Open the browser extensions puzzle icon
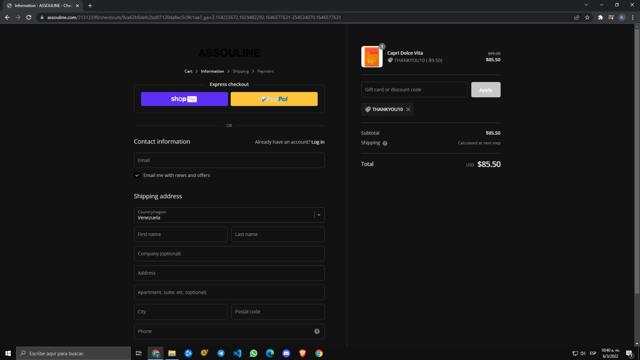The image size is (640, 360). tap(600, 18)
